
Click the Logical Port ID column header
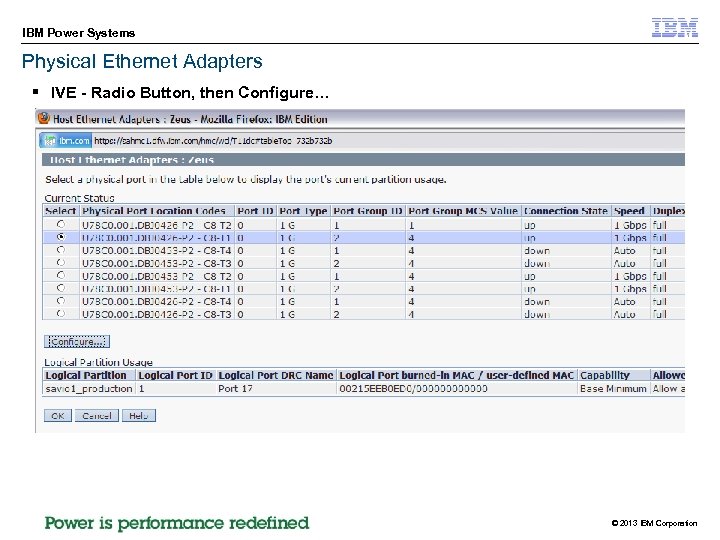[175, 376]
